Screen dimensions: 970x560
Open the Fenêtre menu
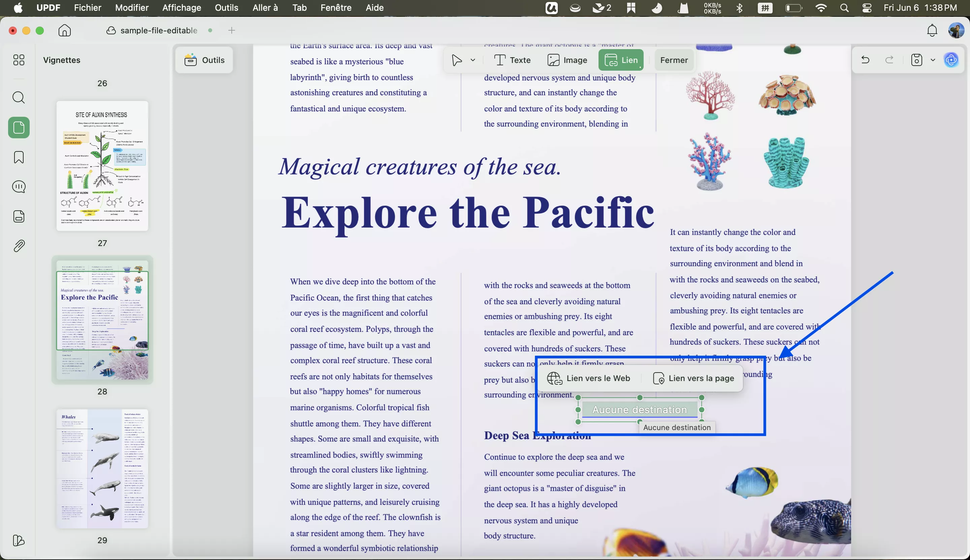(336, 8)
